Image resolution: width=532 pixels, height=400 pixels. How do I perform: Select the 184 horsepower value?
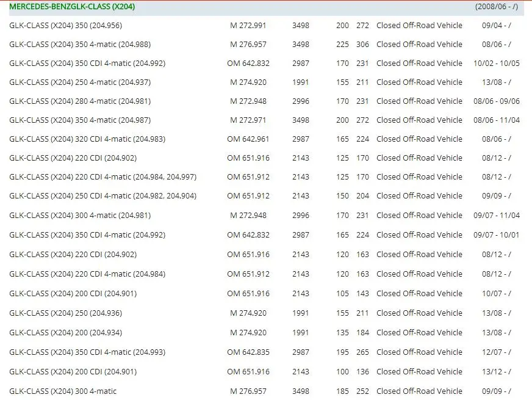pyautogui.click(x=362, y=333)
